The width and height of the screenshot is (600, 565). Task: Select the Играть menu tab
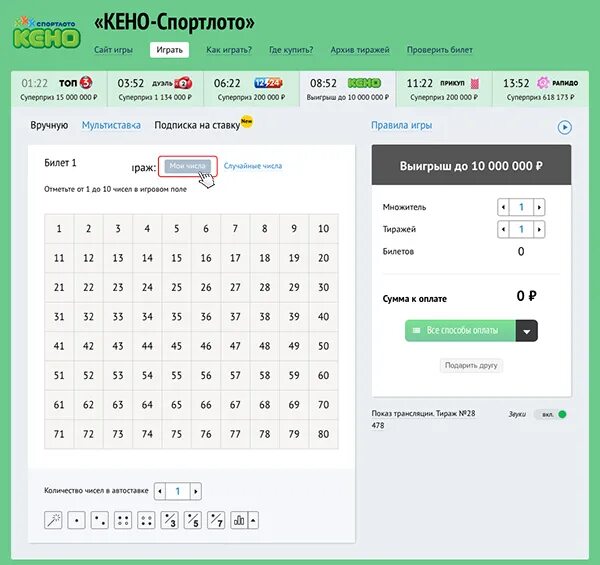pos(170,50)
